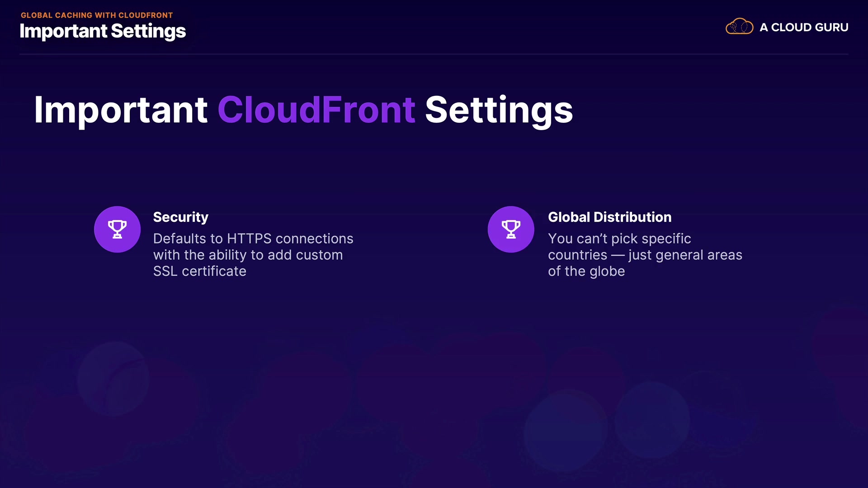The height and width of the screenshot is (488, 868).
Task: Click the "of the globe" text line
Action: click(586, 271)
